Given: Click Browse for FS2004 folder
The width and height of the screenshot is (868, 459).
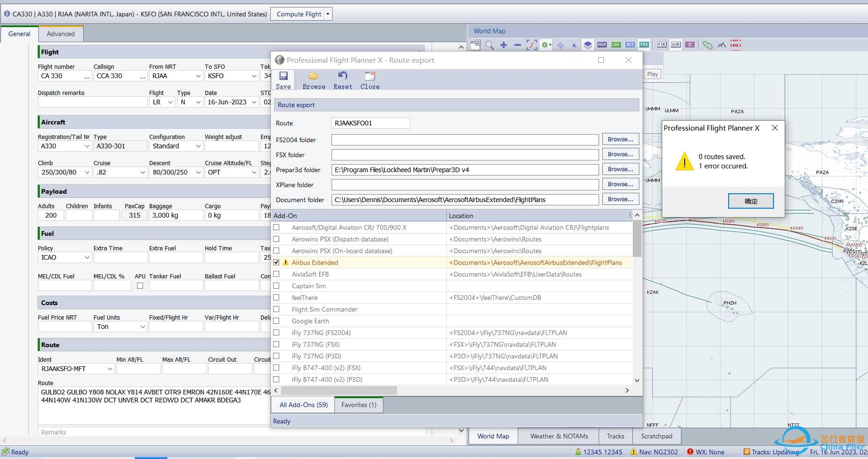Looking at the screenshot, I should click(621, 139).
